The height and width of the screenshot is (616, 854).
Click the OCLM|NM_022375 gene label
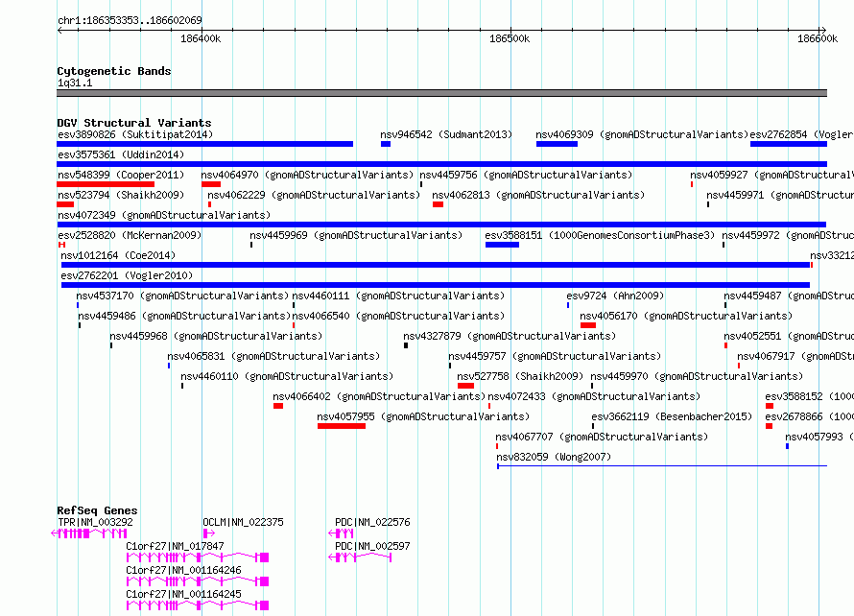pos(243,522)
